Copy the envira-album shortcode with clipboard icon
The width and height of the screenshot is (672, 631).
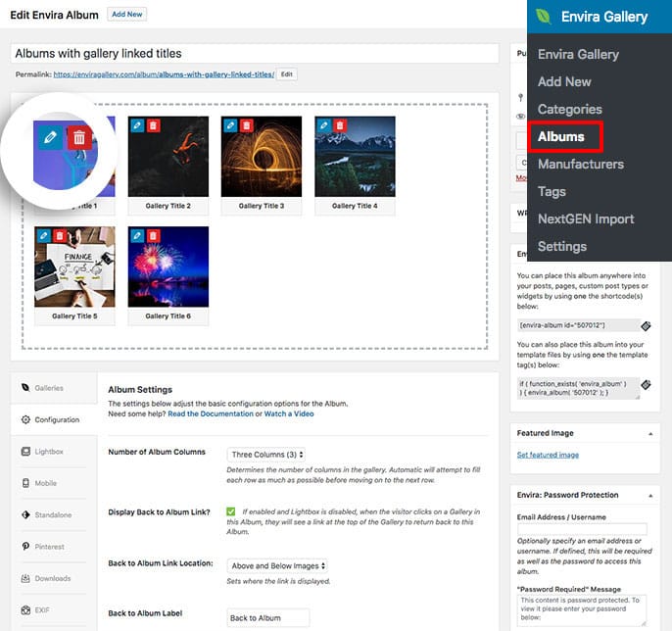[646, 325]
